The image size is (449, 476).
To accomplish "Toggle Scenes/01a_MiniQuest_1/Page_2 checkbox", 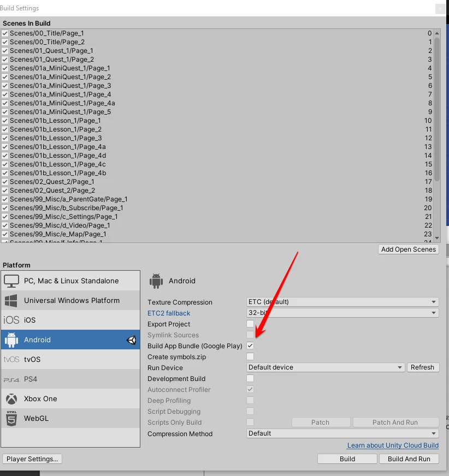I will tap(5, 77).
